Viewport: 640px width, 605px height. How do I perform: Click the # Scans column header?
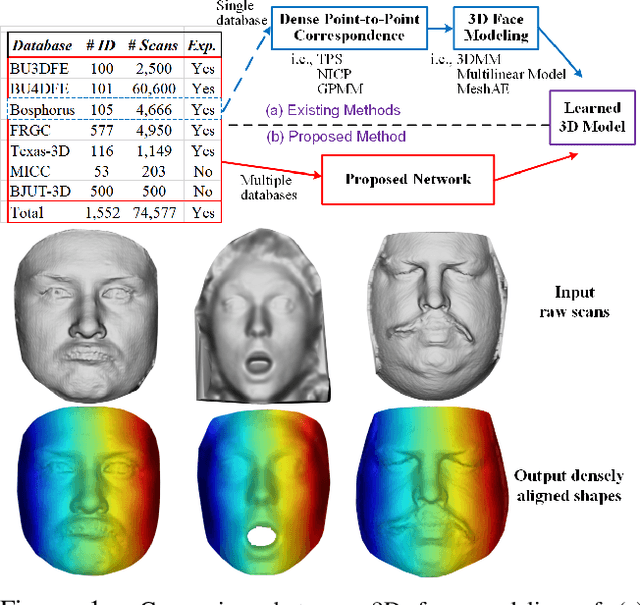pyautogui.click(x=153, y=45)
